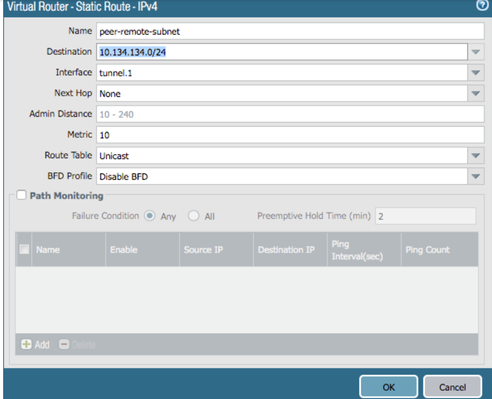This screenshot has height=399, width=492.
Task: Click the Route Table field showing Unicast
Action: 282,156
